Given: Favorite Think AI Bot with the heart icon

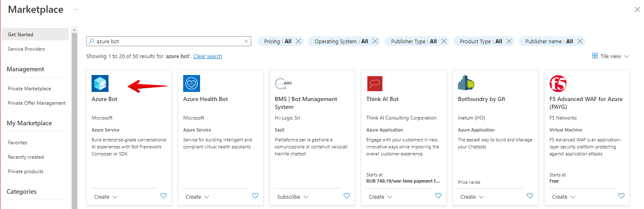Looking at the screenshot, I should pos(438,196).
